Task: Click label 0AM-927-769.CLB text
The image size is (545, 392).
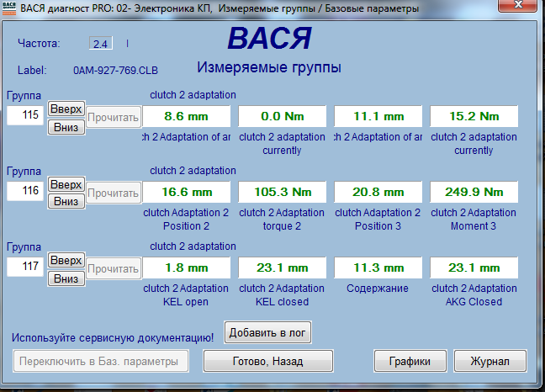Action: coord(115,71)
